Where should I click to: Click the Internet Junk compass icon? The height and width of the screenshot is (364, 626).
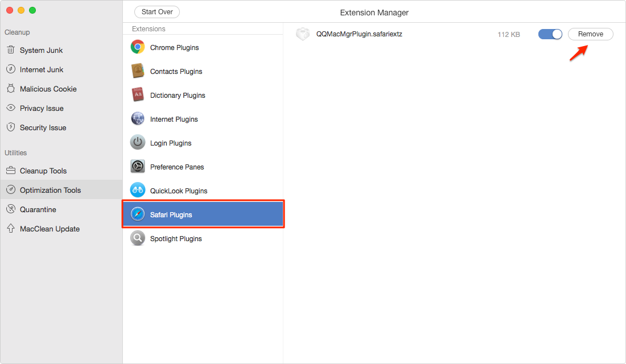(11, 69)
